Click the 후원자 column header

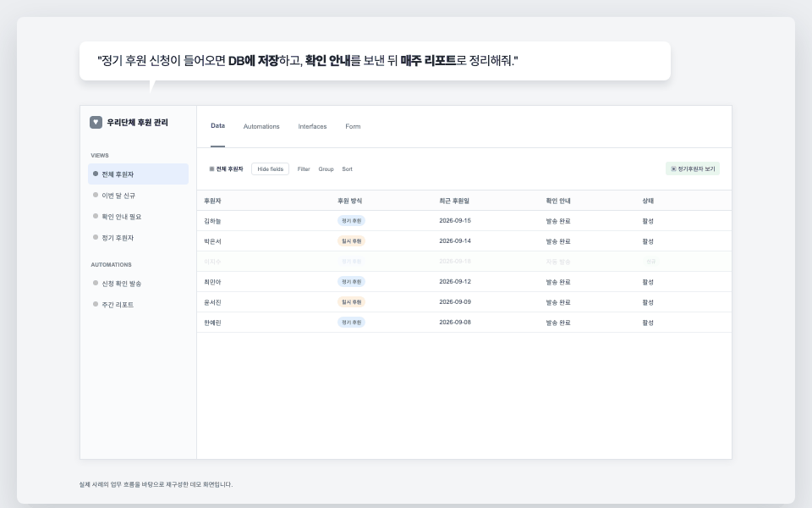212,201
